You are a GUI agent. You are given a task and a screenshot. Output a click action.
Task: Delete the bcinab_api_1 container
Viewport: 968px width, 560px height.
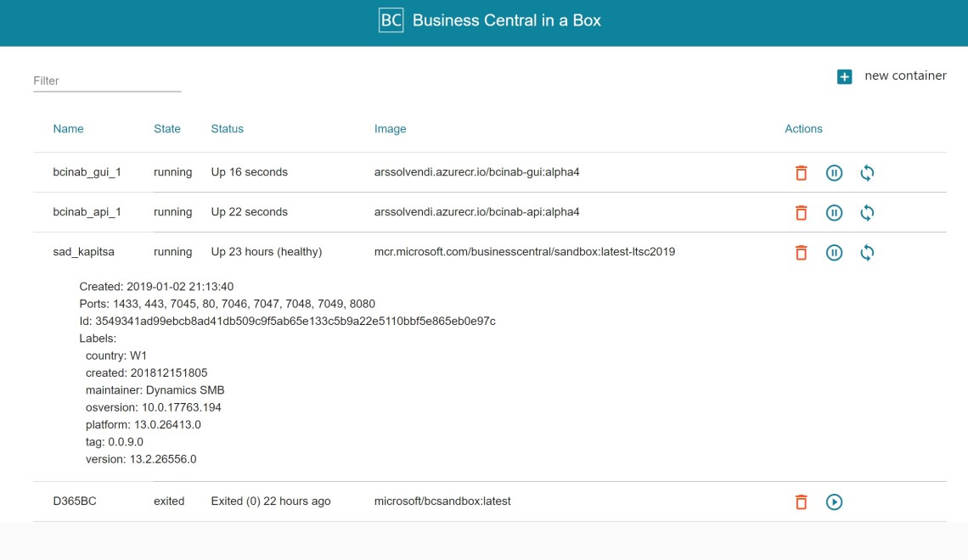(800, 213)
